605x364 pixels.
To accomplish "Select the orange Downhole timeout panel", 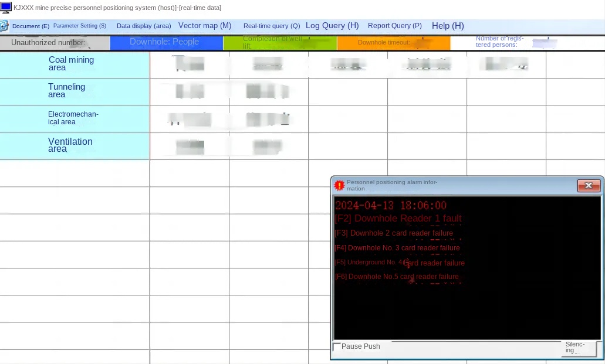I will click(x=394, y=42).
